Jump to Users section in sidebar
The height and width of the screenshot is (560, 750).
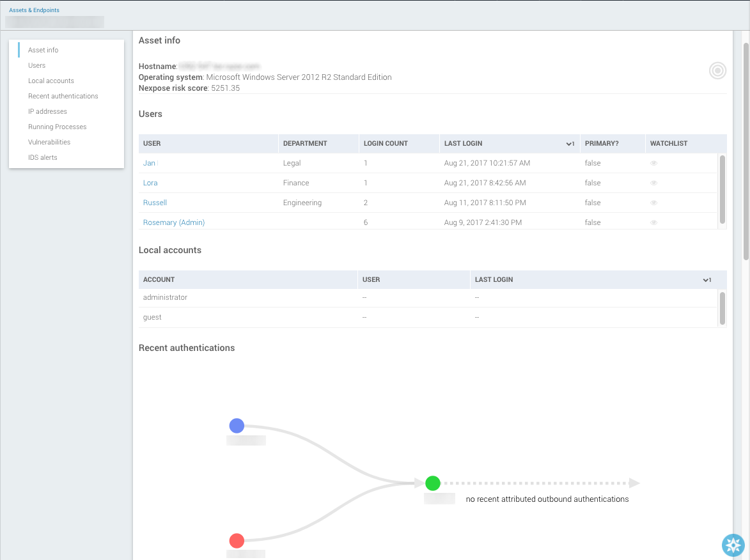[x=37, y=65]
